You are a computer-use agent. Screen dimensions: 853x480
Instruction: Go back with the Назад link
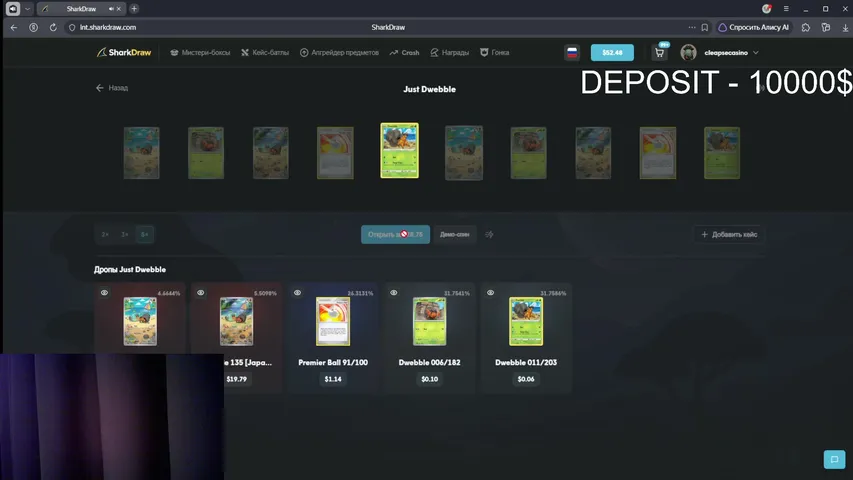tap(112, 88)
